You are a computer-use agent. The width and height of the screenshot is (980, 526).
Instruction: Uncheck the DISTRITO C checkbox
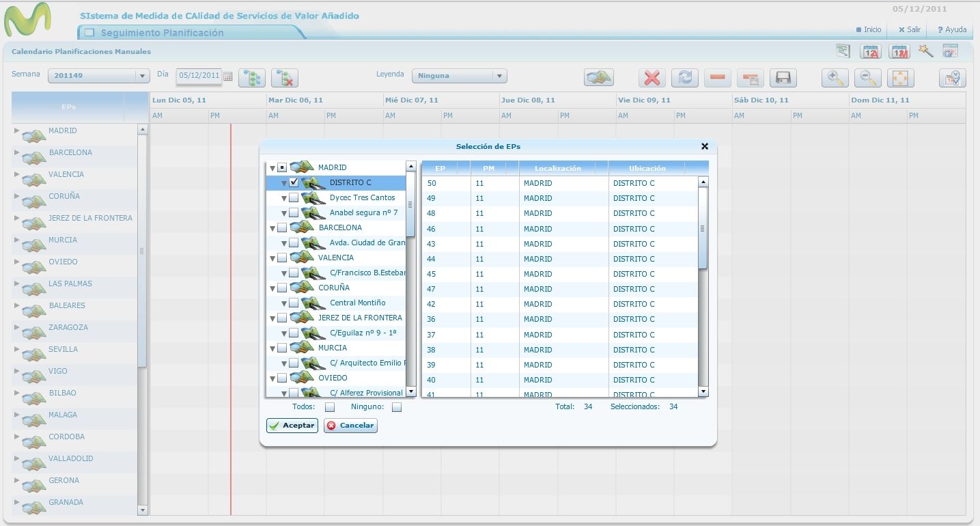294,182
